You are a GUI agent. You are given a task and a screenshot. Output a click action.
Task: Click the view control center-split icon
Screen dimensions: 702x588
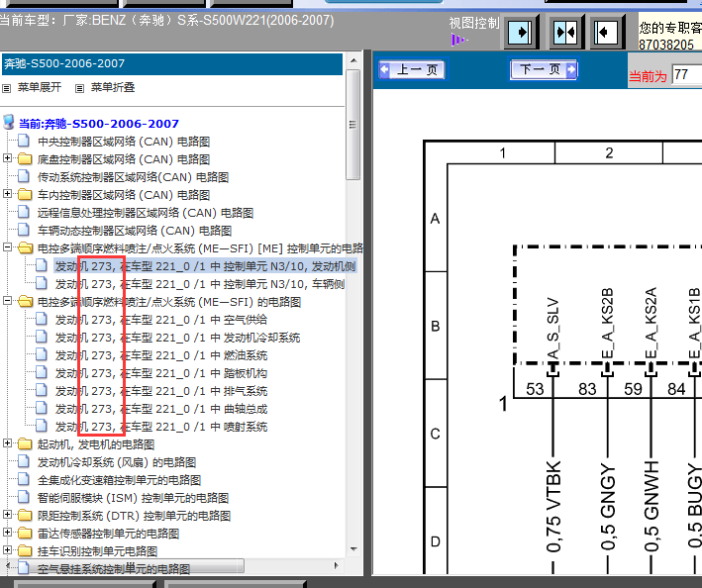(565, 33)
